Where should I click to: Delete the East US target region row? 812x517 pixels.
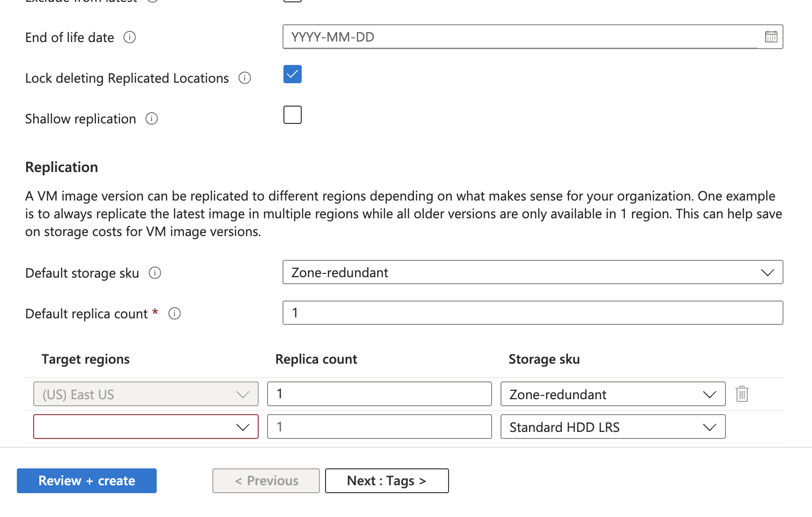[742, 394]
